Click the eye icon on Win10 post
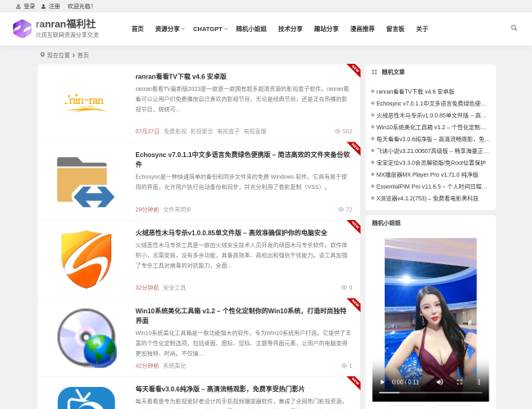The width and height of the screenshot is (532, 409). [344, 366]
